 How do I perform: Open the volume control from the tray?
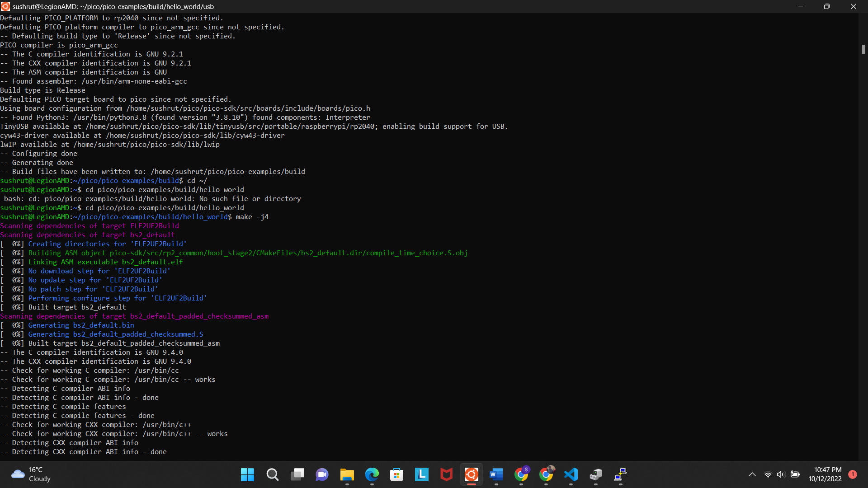[x=781, y=474]
